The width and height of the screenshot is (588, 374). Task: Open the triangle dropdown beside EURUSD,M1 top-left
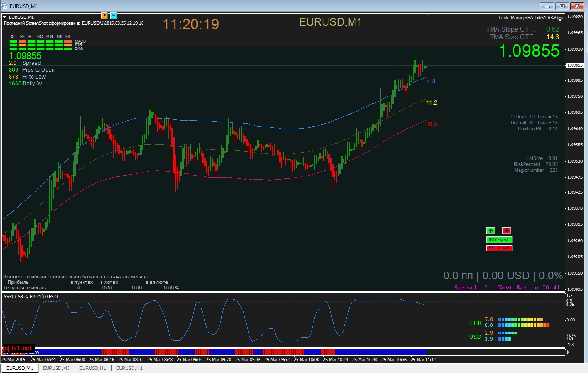click(5, 17)
